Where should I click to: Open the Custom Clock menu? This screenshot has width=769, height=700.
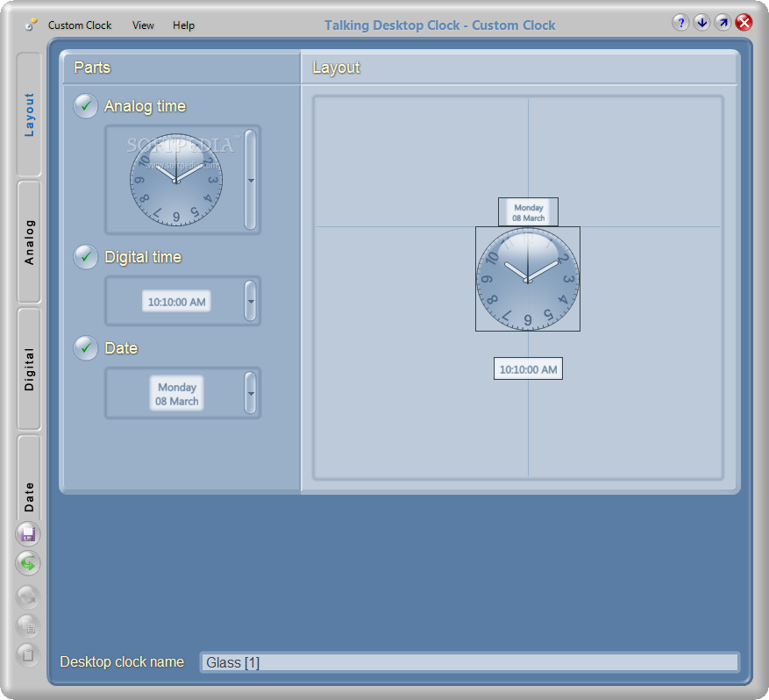click(x=80, y=25)
